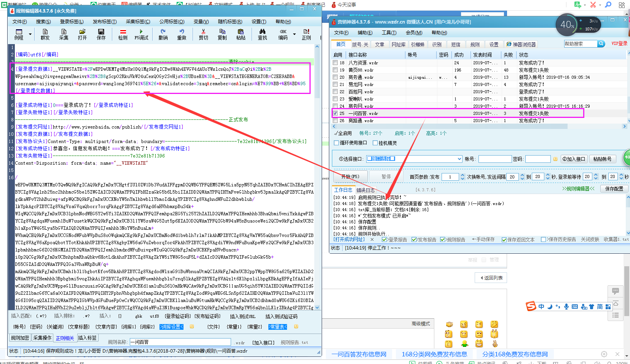Open the 群发 mass-send tool
The height and width of the screenshot is (364, 630).
pyautogui.click(x=45, y=34)
